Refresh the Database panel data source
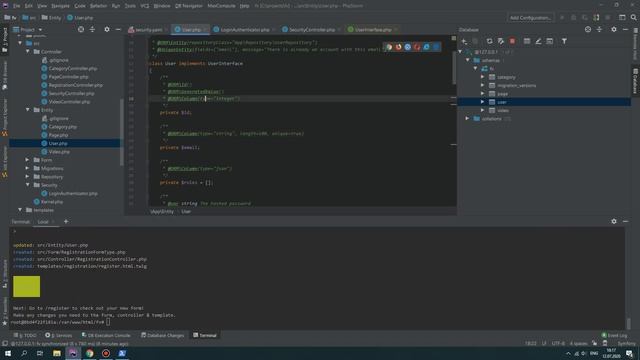The height and width of the screenshot is (360, 640). [x=489, y=41]
